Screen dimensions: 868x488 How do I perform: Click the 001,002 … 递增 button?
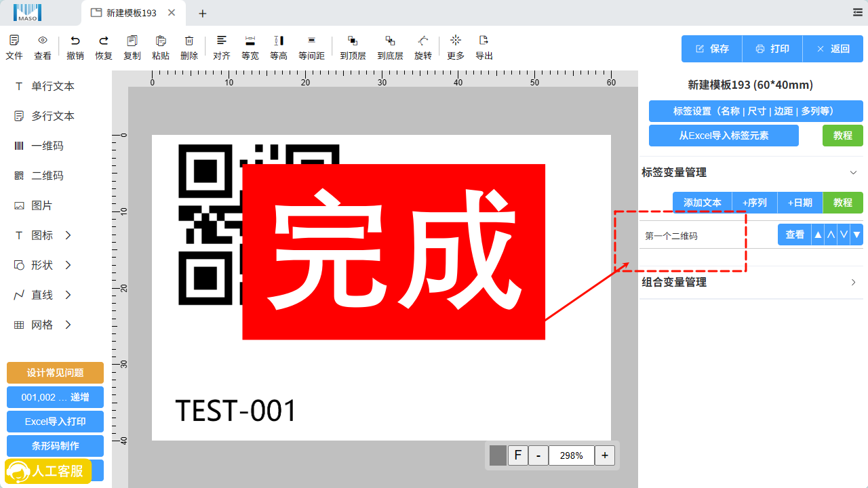click(x=55, y=397)
